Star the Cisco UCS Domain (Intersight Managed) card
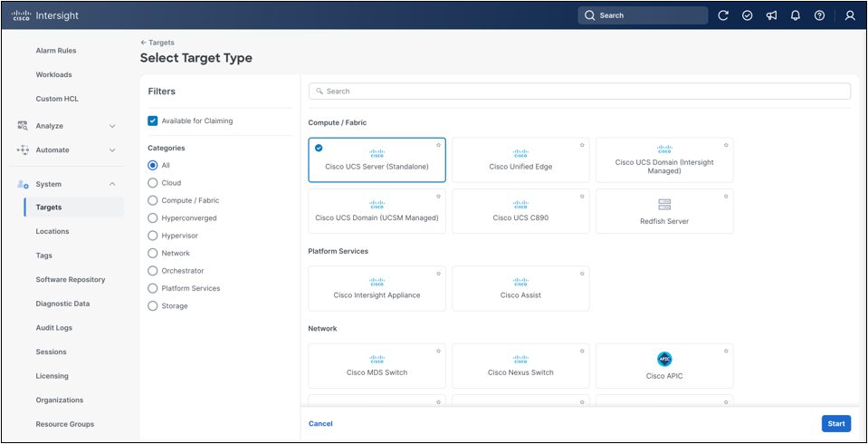Screen dimensions: 868x444 tap(726, 145)
